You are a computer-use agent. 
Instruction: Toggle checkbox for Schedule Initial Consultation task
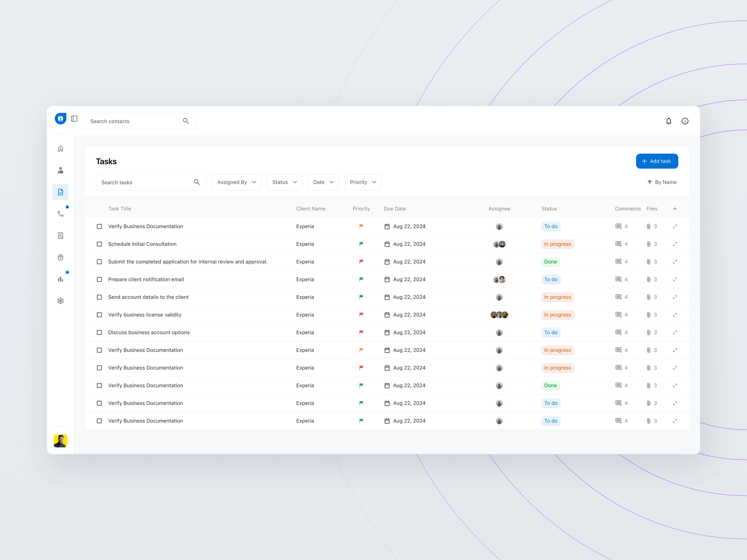(99, 244)
